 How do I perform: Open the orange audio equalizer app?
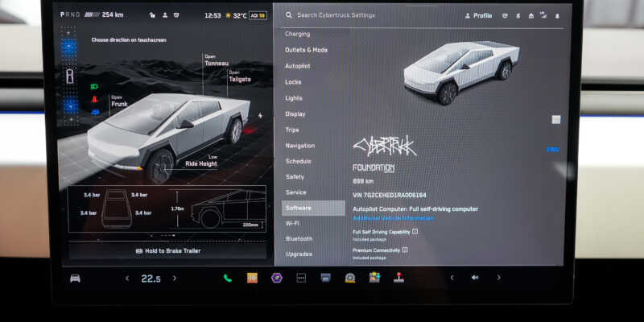(252, 278)
